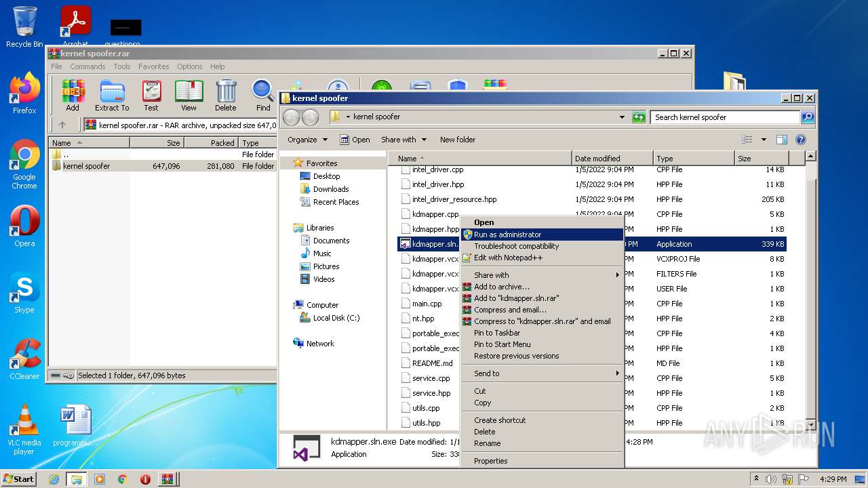Click the Extract To icon in WinRAR
Screen dimensions: 868x488
112,95
